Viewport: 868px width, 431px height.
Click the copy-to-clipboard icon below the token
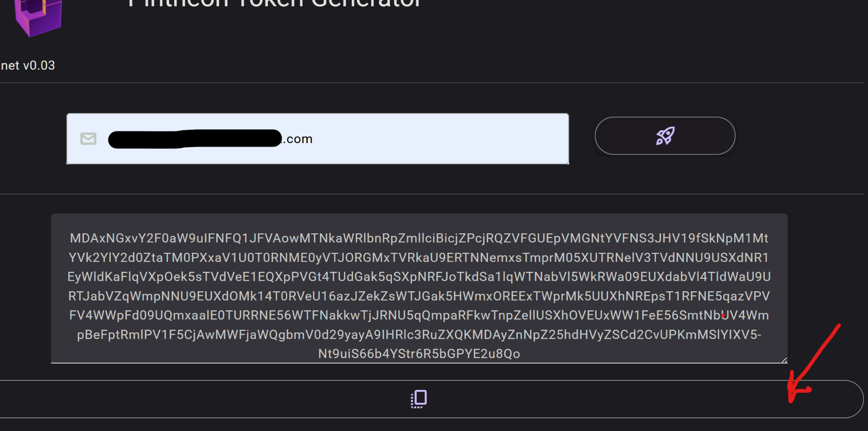tap(419, 399)
